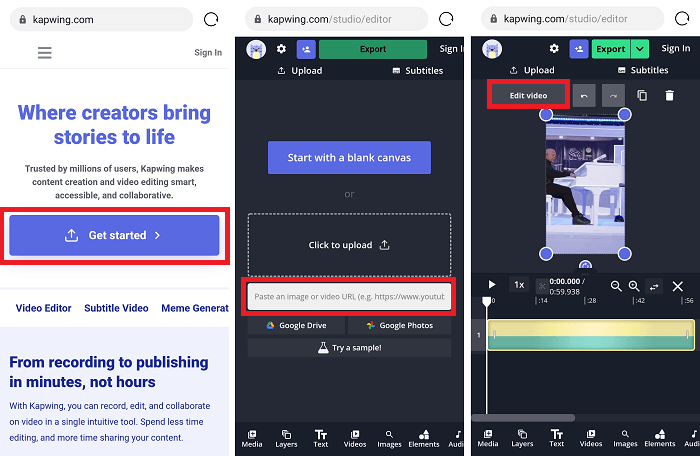The width and height of the screenshot is (700, 456).
Task: Select Try a sample option
Action: pyautogui.click(x=349, y=347)
